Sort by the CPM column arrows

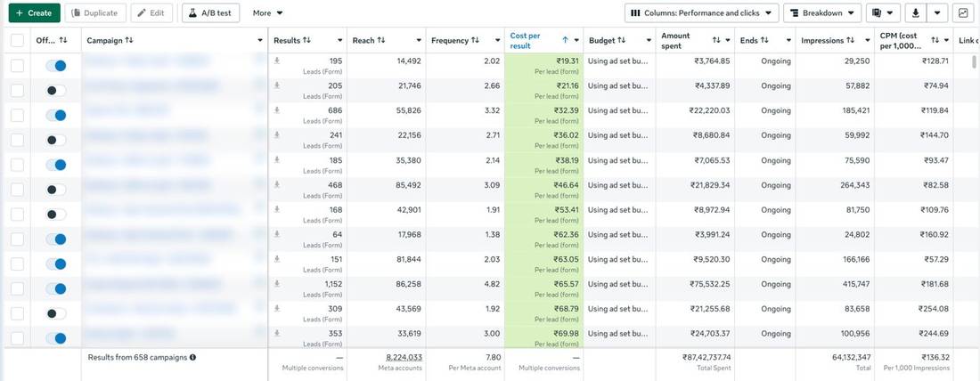pos(935,40)
